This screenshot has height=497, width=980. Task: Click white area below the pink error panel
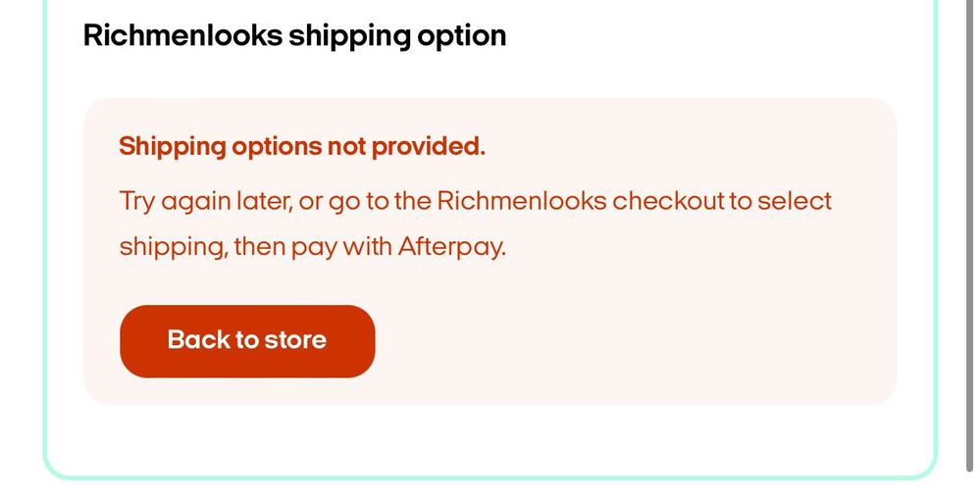pos(490,439)
